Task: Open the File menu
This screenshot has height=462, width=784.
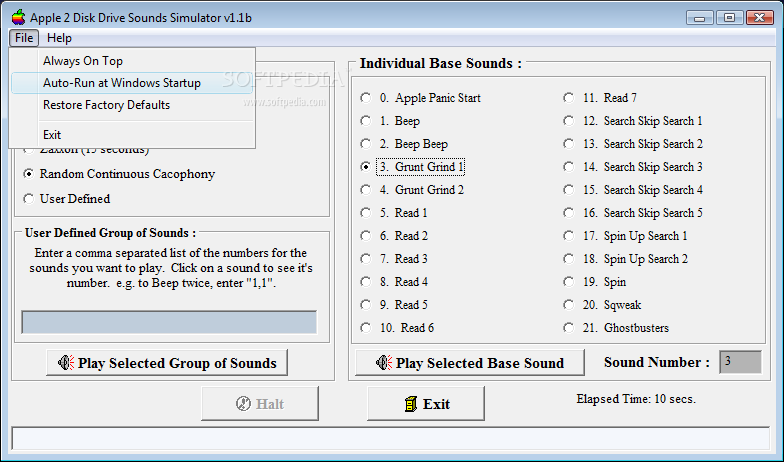Action: pos(24,38)
